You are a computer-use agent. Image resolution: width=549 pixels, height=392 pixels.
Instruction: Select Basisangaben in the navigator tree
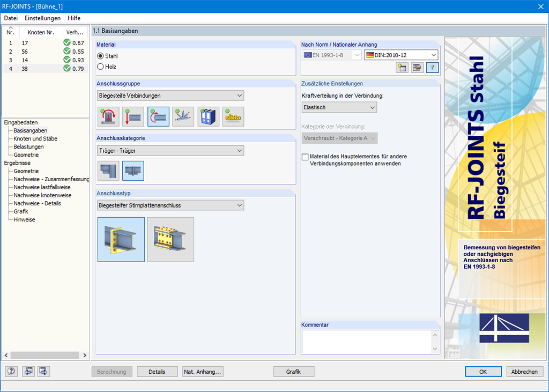[31, 131]
